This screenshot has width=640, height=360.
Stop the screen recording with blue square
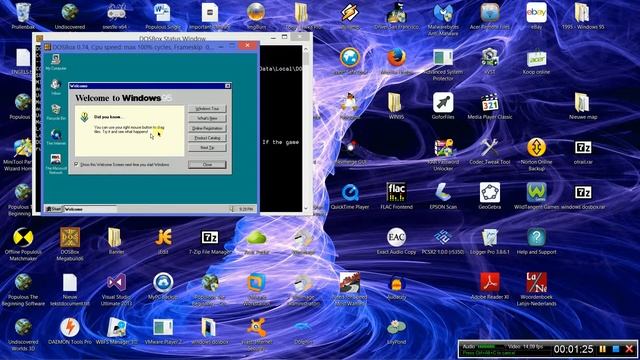click(x=616, y=349)
